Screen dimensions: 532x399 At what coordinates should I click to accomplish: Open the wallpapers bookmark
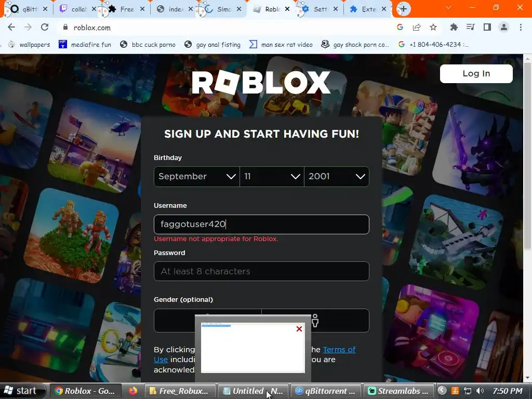click(29, 45)
